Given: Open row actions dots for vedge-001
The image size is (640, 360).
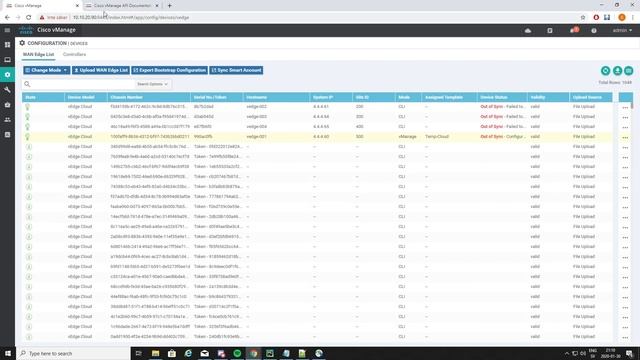Looking at the screenshot, I should [625, 137].
